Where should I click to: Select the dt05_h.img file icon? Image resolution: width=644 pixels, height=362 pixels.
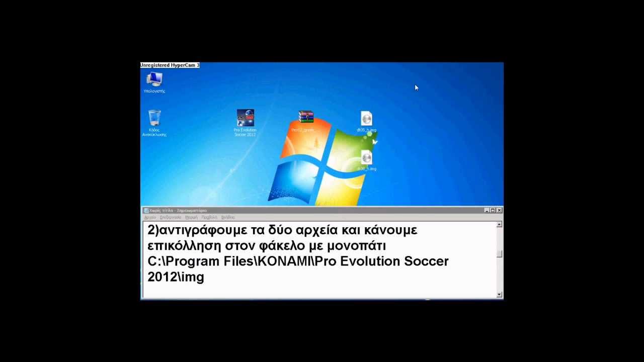366,122
